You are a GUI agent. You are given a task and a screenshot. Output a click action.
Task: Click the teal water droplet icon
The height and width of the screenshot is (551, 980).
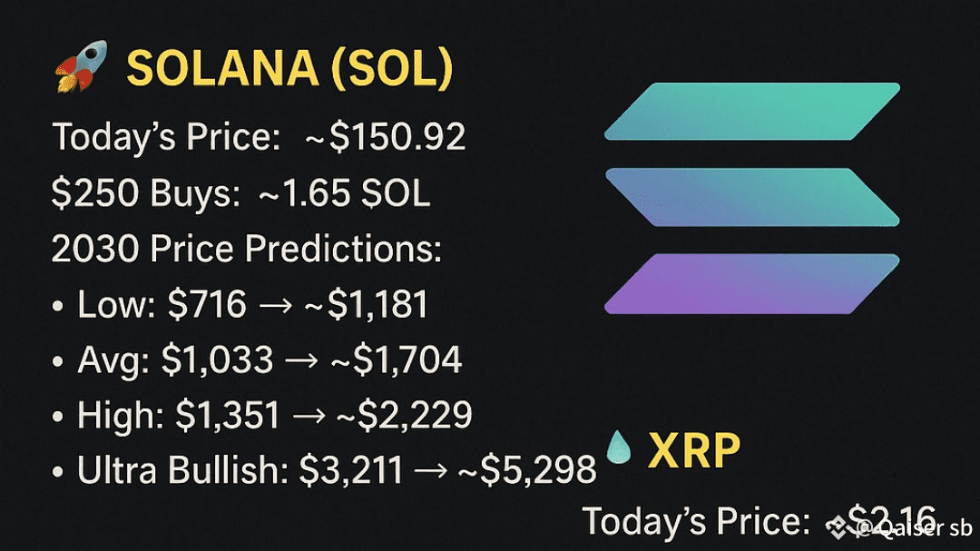[x=619, y=448]
